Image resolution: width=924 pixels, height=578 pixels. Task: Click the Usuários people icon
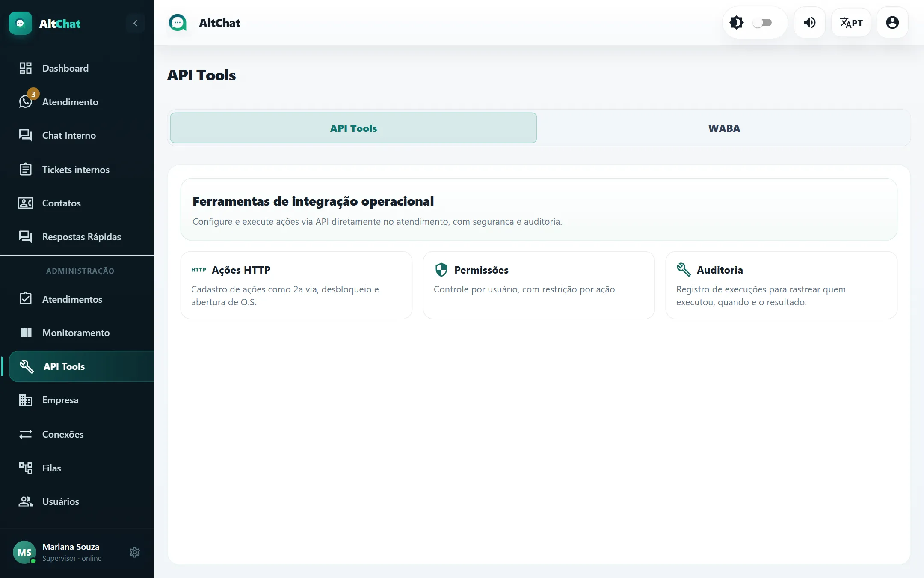coord(26,501)
